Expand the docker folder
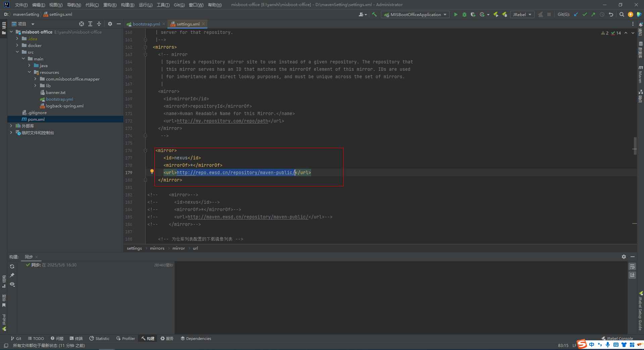644x350 pixels. click(17, 45)
